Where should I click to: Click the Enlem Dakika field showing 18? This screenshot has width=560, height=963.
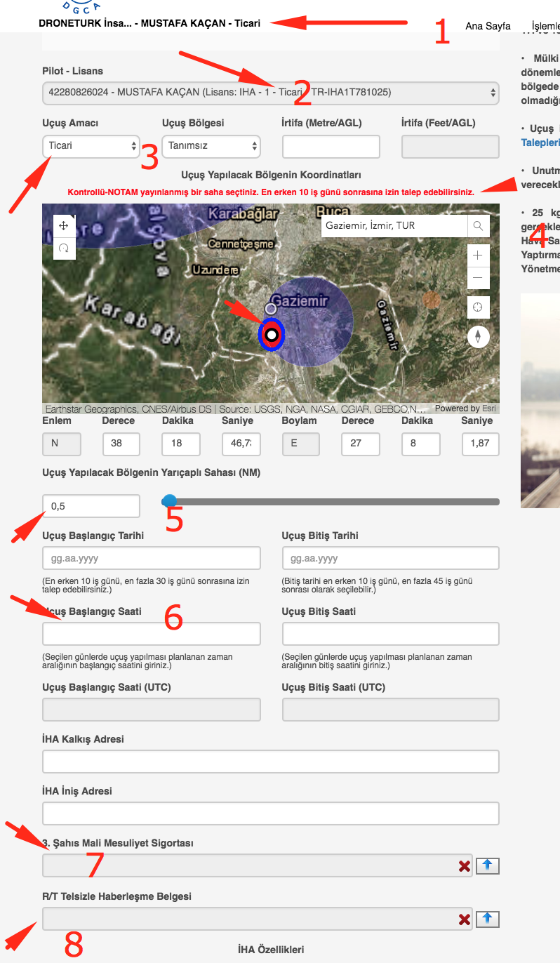pos(181,444)
